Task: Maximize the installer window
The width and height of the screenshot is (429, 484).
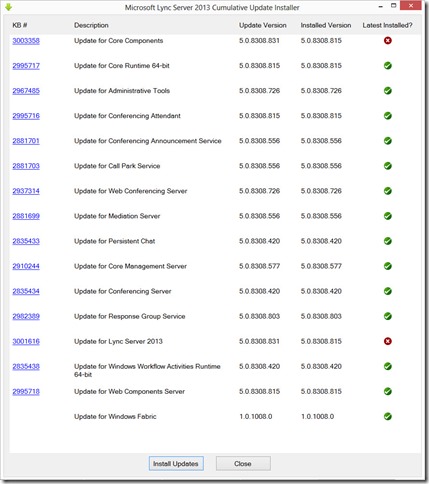Action: point(394,6)
